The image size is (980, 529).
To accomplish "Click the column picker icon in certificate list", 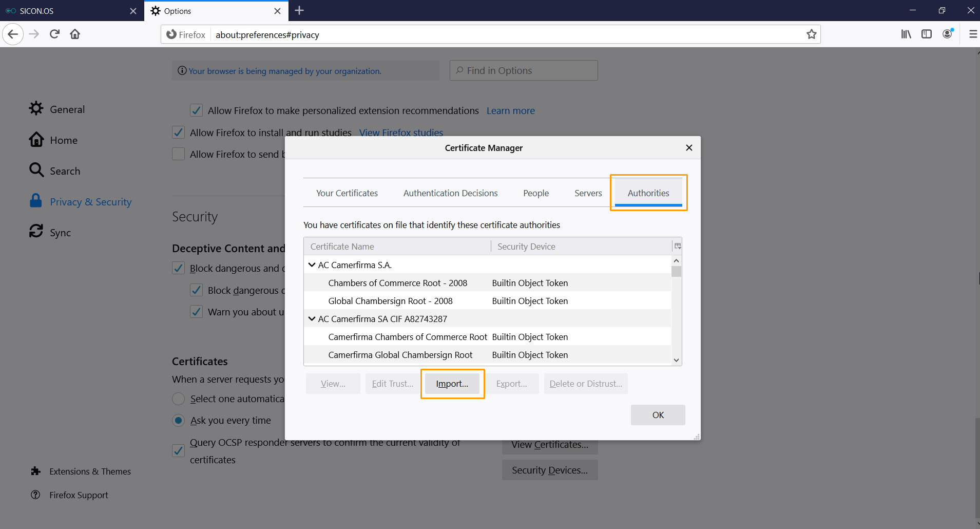I will (678, 247).
